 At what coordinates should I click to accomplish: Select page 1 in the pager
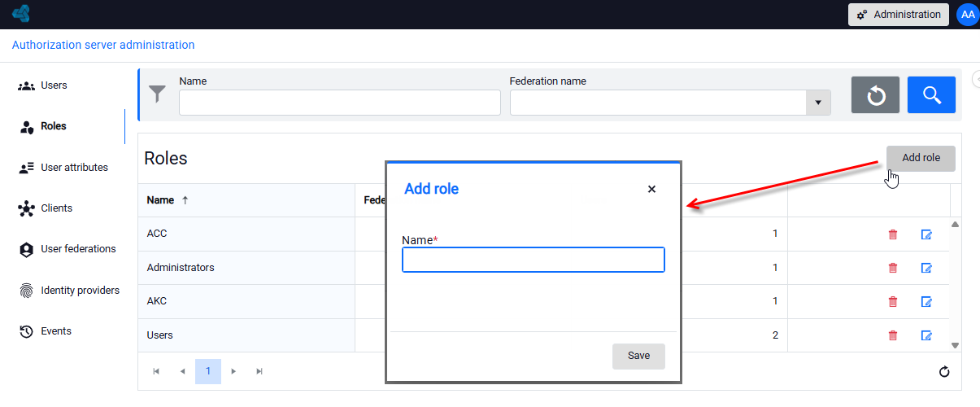tap(208, 371)
